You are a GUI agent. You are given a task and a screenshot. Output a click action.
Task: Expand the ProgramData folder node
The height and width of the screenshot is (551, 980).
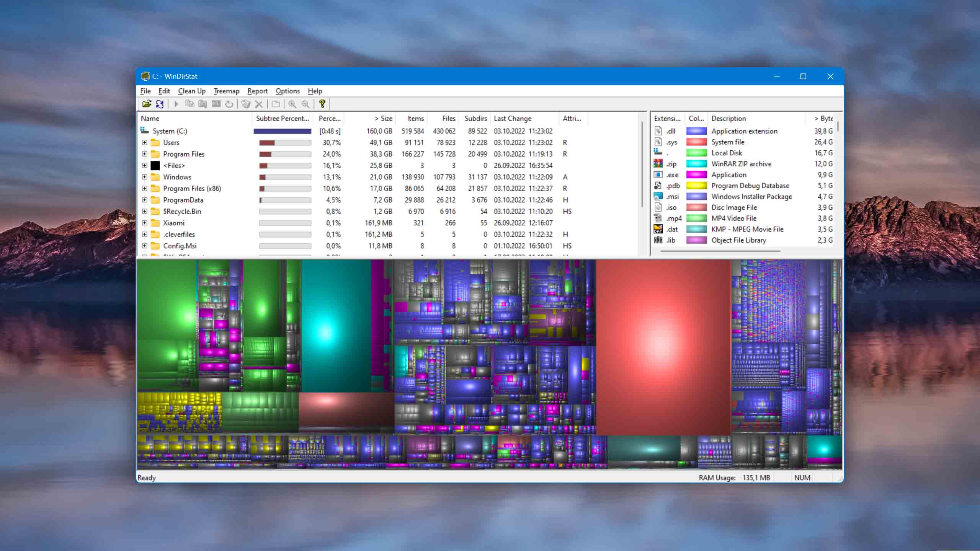point(144,200)
